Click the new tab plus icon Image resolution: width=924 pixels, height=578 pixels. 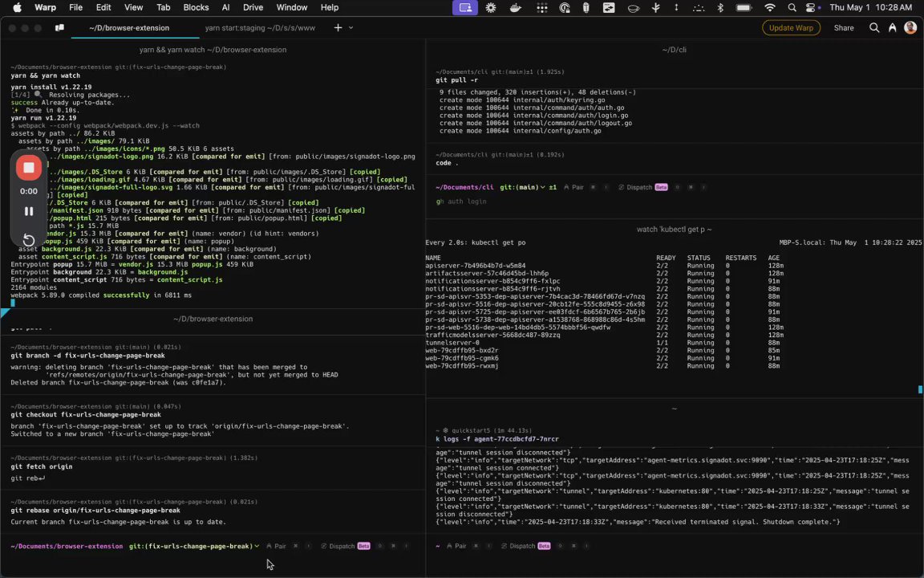[338, 27]
